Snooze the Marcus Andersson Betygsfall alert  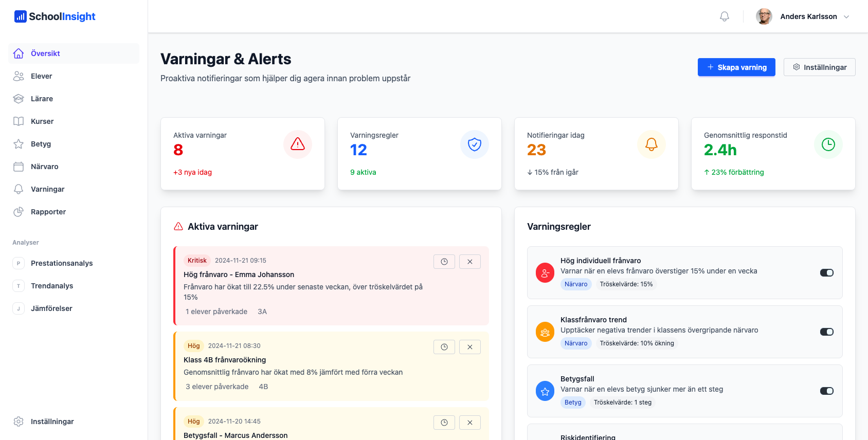[x=444, y=423]
